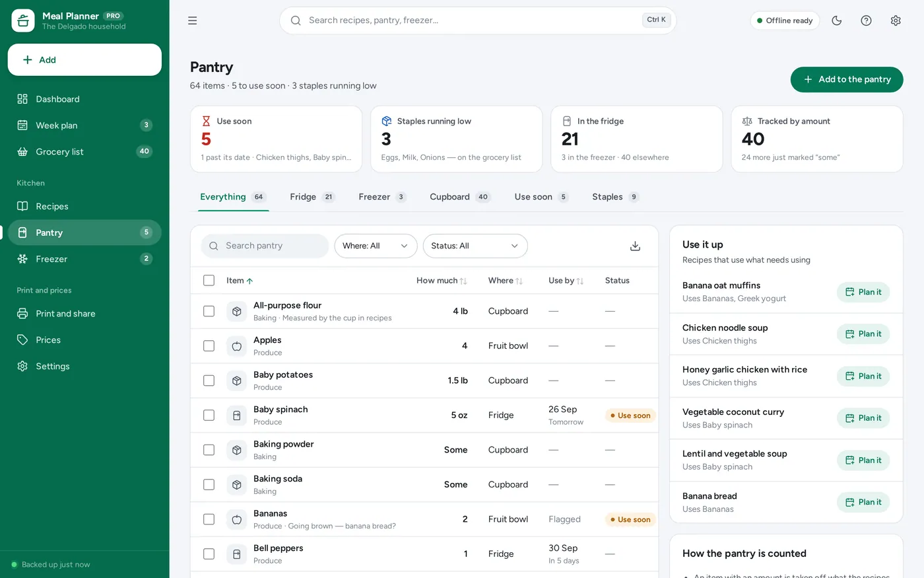
Task: Open settings with the top-right gear icon
Action: [896, 20]
